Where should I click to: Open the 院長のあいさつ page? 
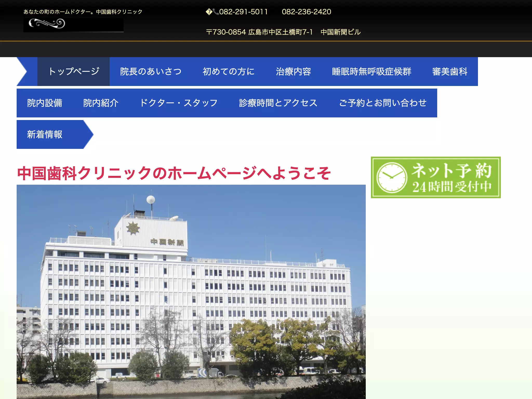(151, 71)
